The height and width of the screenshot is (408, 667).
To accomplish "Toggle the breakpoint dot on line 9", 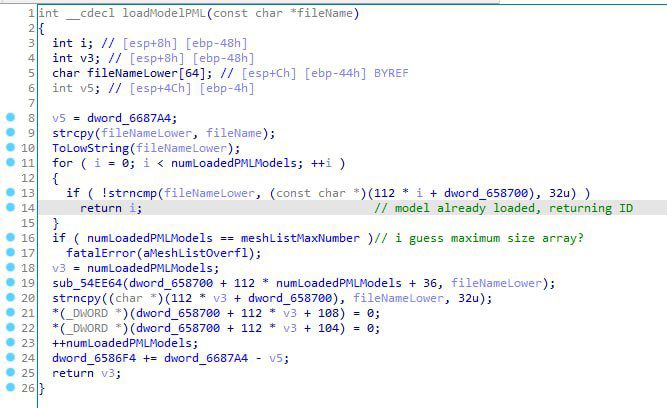I will click(11, 132).
